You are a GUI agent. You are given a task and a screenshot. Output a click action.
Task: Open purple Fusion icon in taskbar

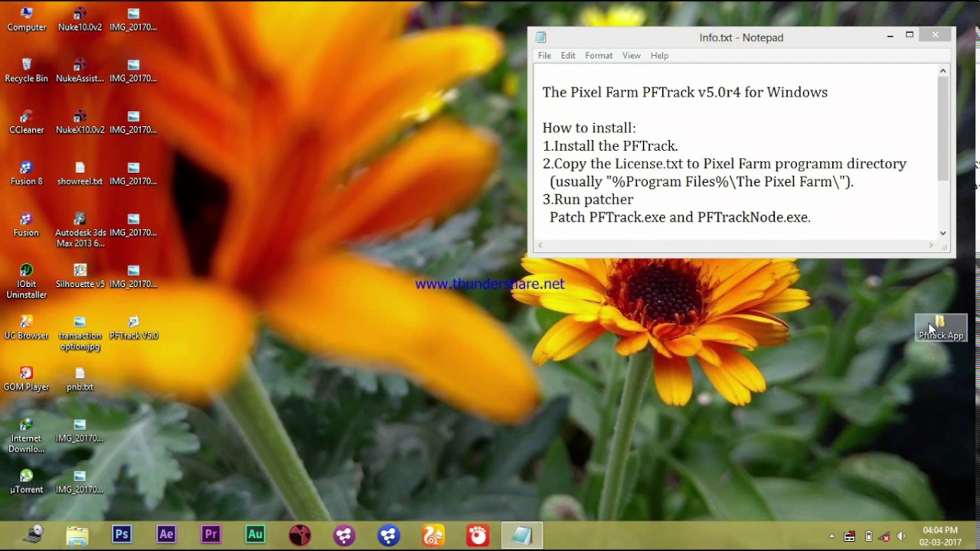[x=345, y=535]
